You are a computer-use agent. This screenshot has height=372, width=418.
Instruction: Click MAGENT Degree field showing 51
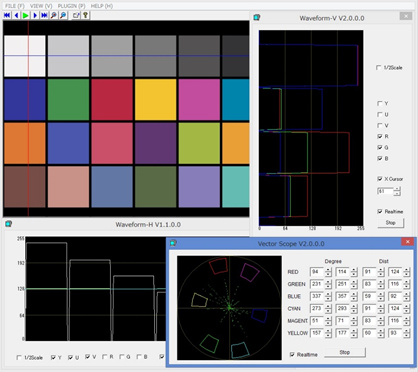pos(316,321)
